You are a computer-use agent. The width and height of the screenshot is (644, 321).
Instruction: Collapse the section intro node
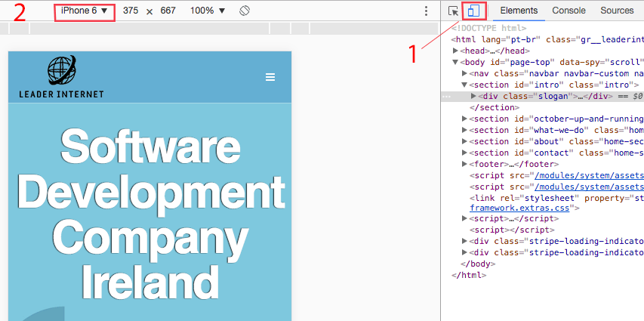click(464, 85)
